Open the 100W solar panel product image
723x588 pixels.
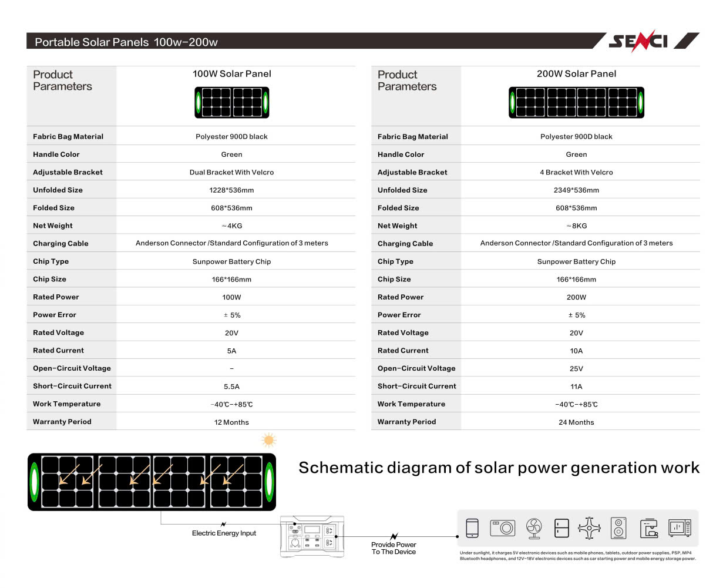pos(231,102)
